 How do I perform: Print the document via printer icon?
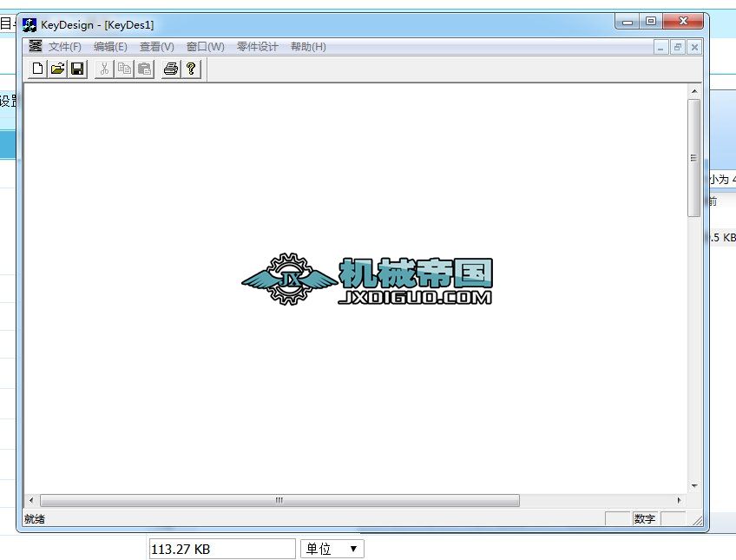171,69
